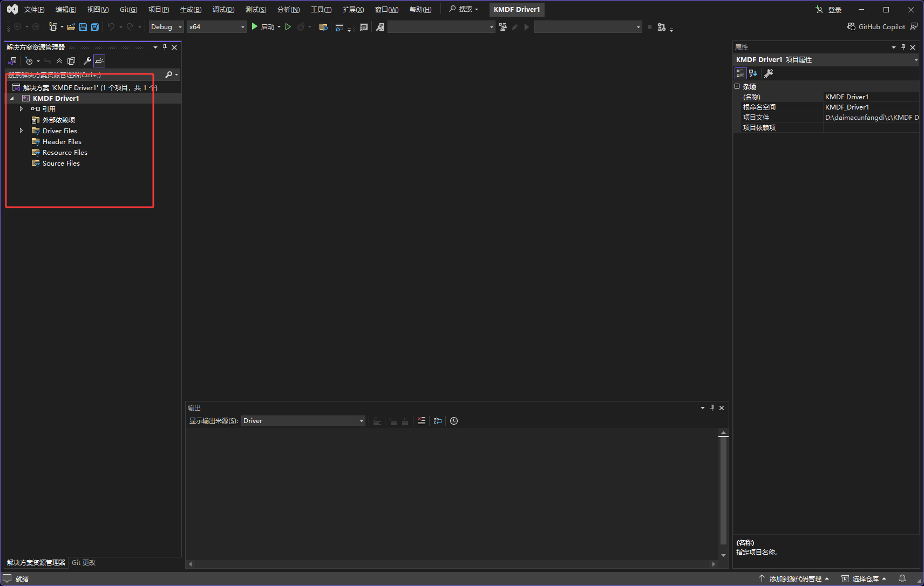Switch to the Git Changes tab
Image resolution: width=924 pixels, height=586 pixels.
84,563
